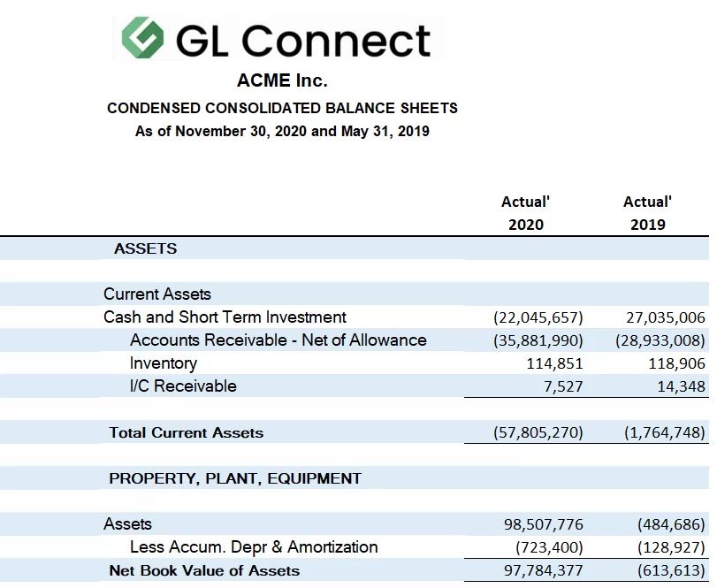Click the Property, Plant, Equipment section header
The width and height of the screenshot is (717, 588).
235,478
